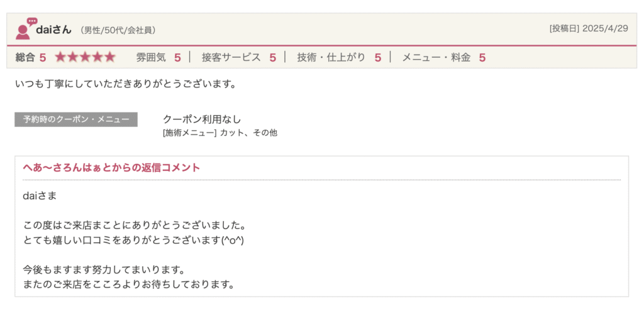Click reviewer name daiさん
The image size is (644, 309).
55,30
